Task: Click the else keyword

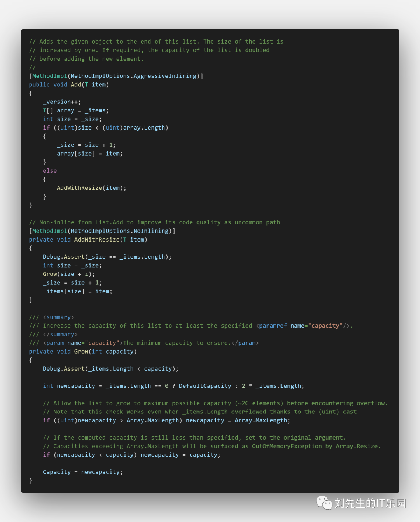Action: (50, 171)
